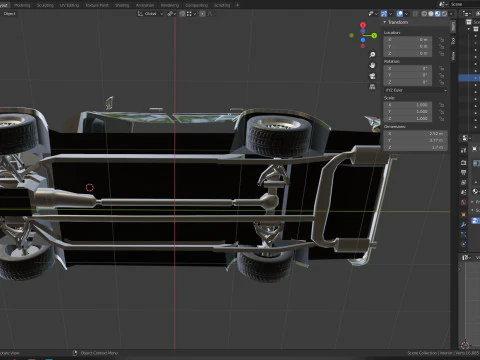Screen dimensions: 480x360
Task: Click the Dimensions X field
Action: coord(416,134)
